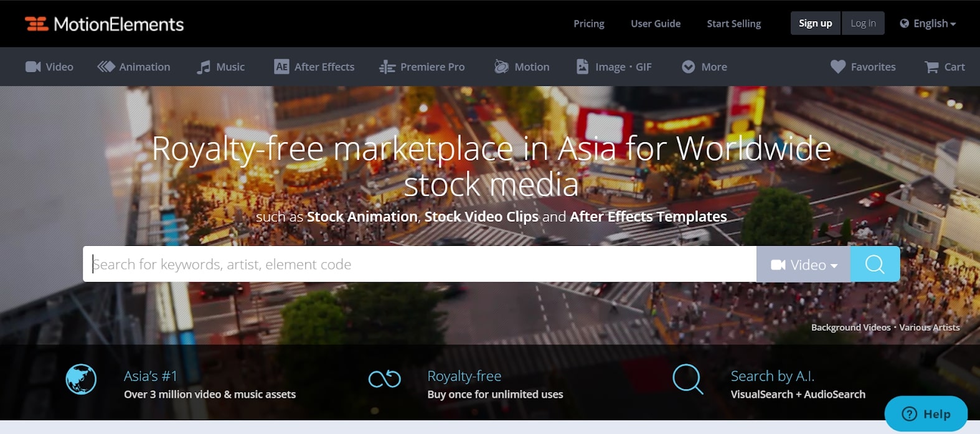Click the "Royalty-free" feature heading

464,376
